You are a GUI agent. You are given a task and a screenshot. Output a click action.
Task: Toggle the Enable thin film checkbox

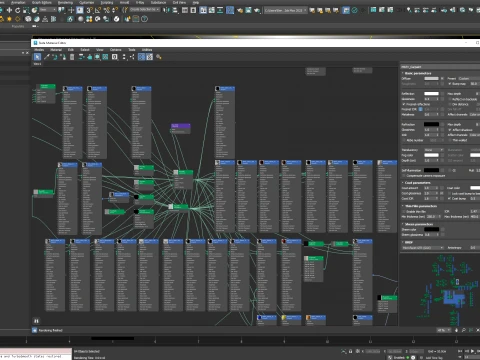click(x=404, y=211)
